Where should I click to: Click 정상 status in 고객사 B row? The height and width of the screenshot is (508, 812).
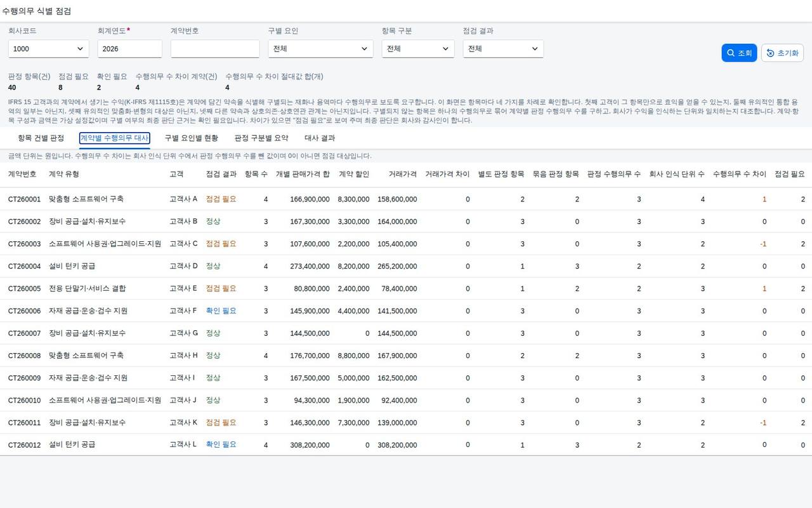[213, 222]
